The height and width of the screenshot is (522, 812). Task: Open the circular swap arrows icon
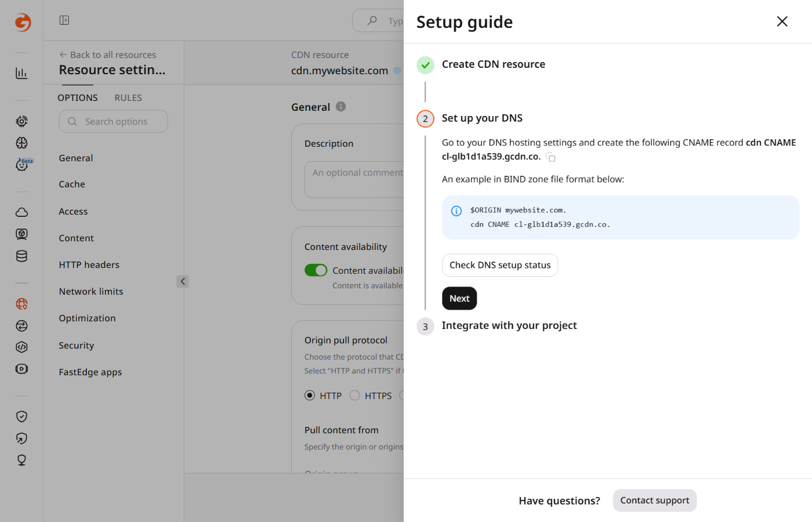tap(21, 325)
